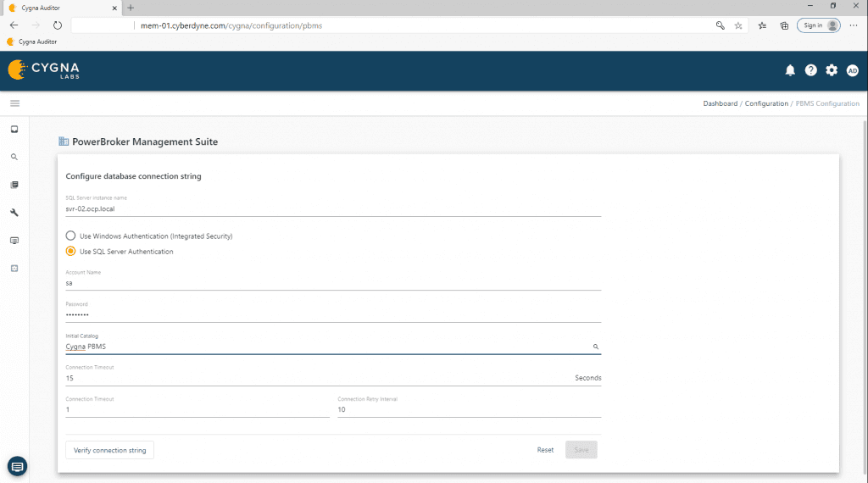Go to Configuration breadcrumb link
This screenshot has width=868, height=483.
(x=766, y=103)
